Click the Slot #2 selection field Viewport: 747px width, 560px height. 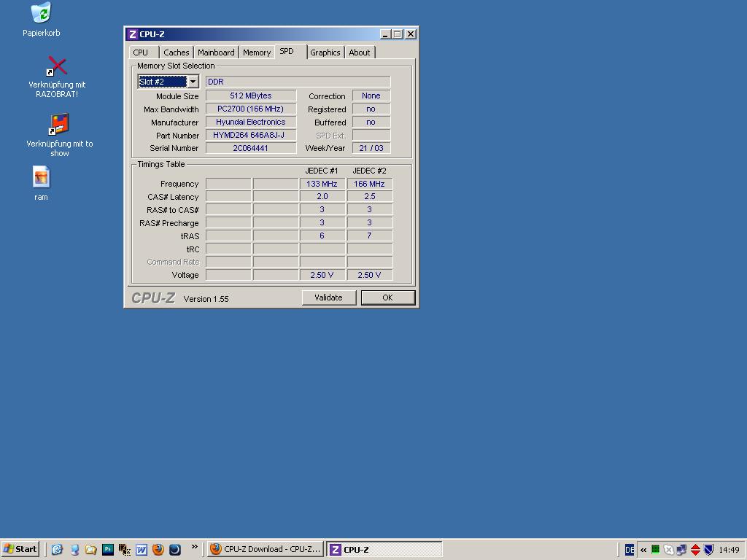pyautogui.click(x=163, y=82)
